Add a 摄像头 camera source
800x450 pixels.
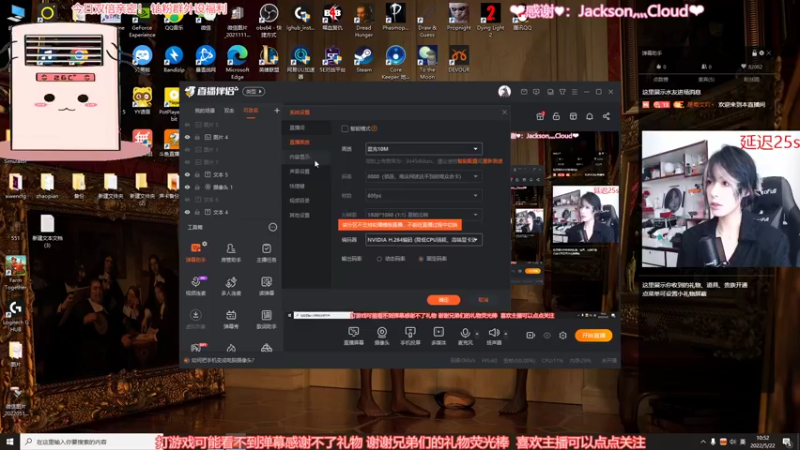coord(382,336)
